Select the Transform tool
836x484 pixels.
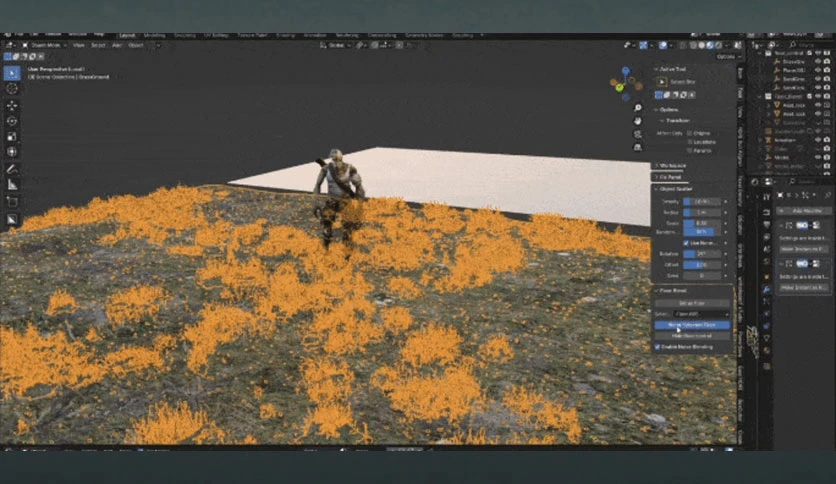click(x=12, y=152)
